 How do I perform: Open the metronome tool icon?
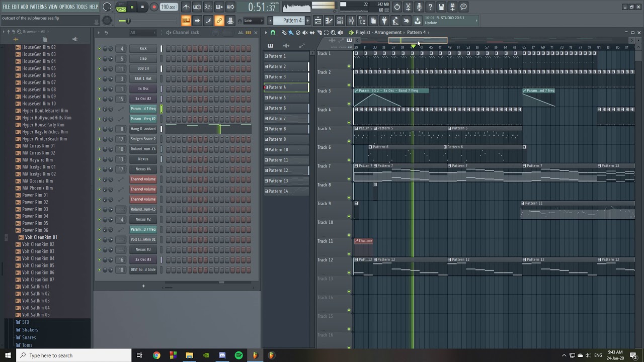click(x=186, y=7)
